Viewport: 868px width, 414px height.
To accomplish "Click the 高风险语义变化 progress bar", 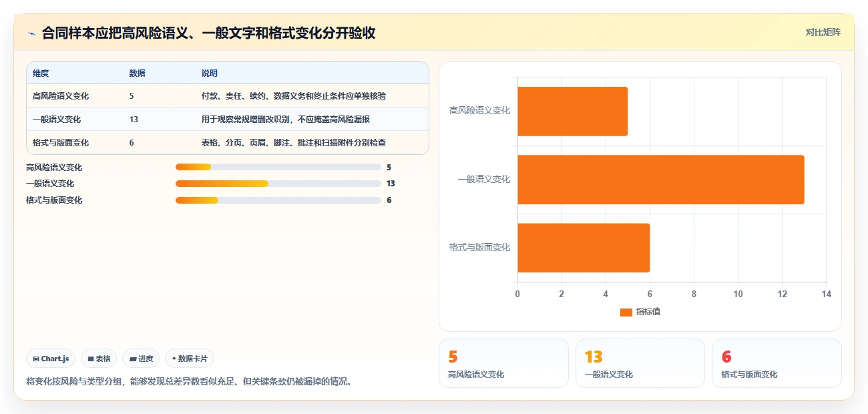I will 278,167.
